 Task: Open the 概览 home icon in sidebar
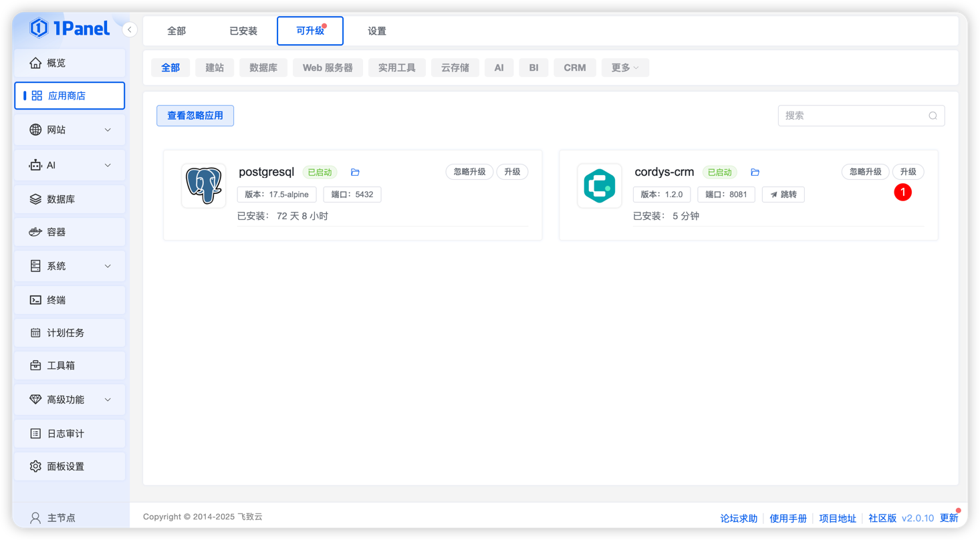(x=36, y=63)
